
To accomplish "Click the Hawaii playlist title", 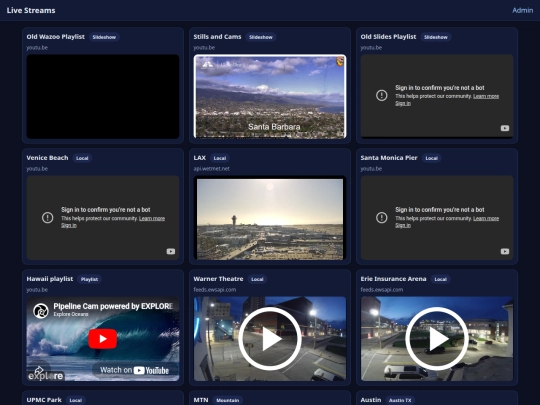I will coord(50,279).
